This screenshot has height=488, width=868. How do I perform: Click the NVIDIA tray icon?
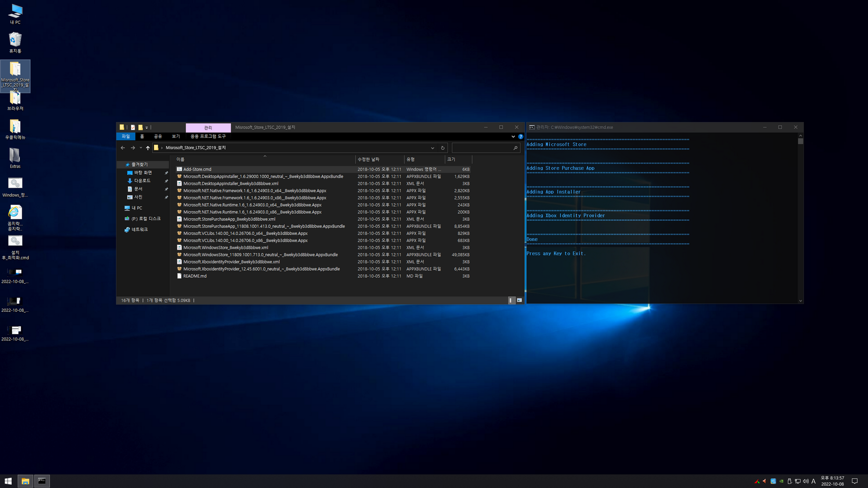coord(781,481)
